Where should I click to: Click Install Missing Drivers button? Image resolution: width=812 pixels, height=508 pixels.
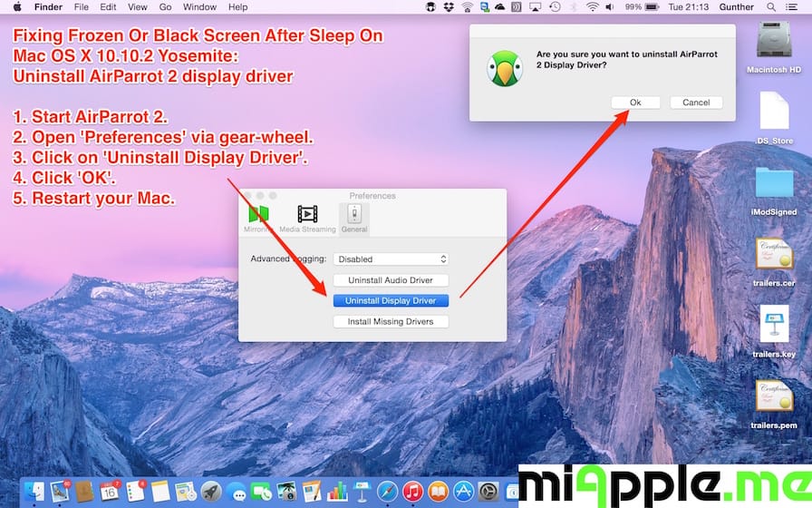pyautogui.click(x=391, y=321)
